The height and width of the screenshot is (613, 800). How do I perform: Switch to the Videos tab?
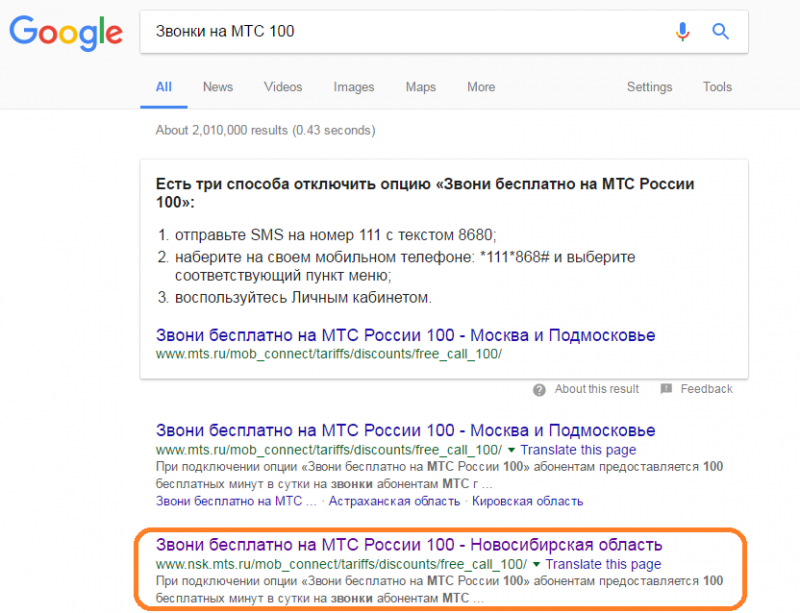[283, 87]
